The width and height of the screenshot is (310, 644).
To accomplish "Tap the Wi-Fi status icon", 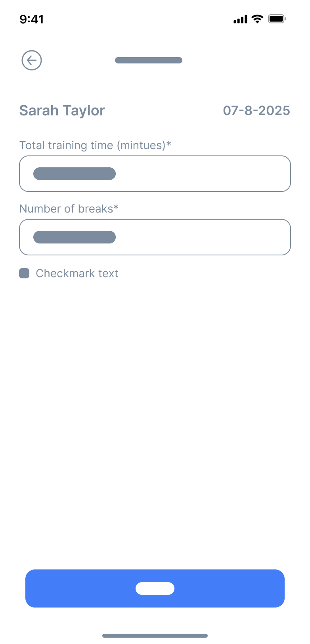I will [258, 19].
